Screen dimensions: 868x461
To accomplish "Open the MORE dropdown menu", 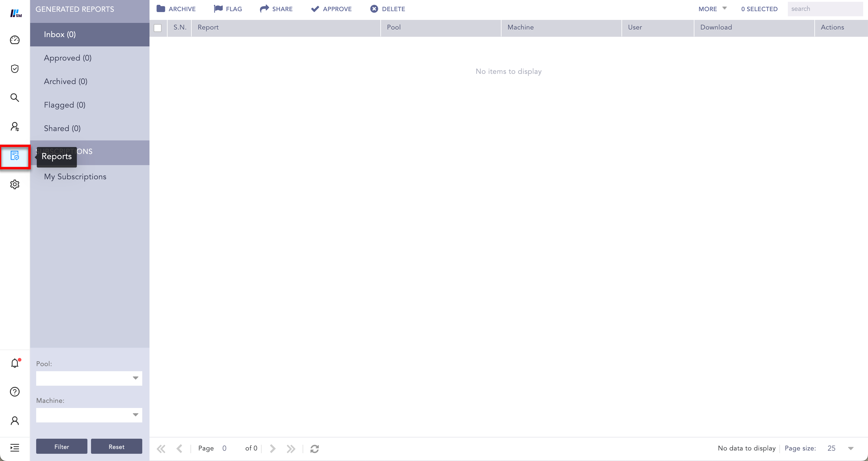I will pyautogui.click(x=712, y=9).
